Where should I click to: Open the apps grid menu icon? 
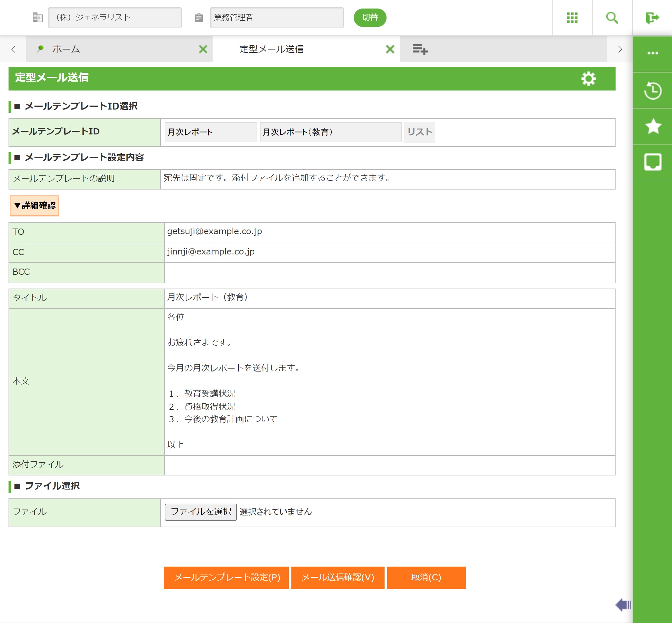click(x=572, y=17)
